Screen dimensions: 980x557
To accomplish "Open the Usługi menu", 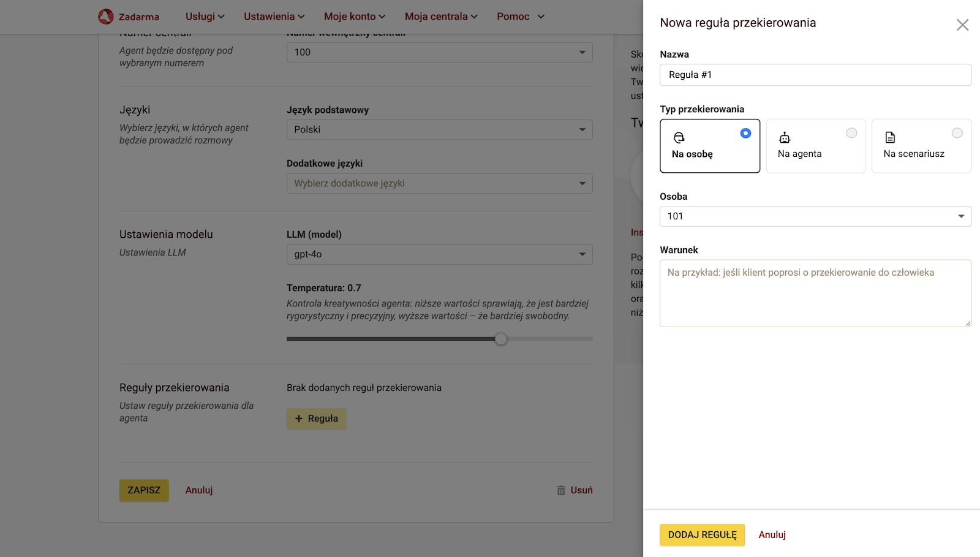I will (x=205, y=17).
